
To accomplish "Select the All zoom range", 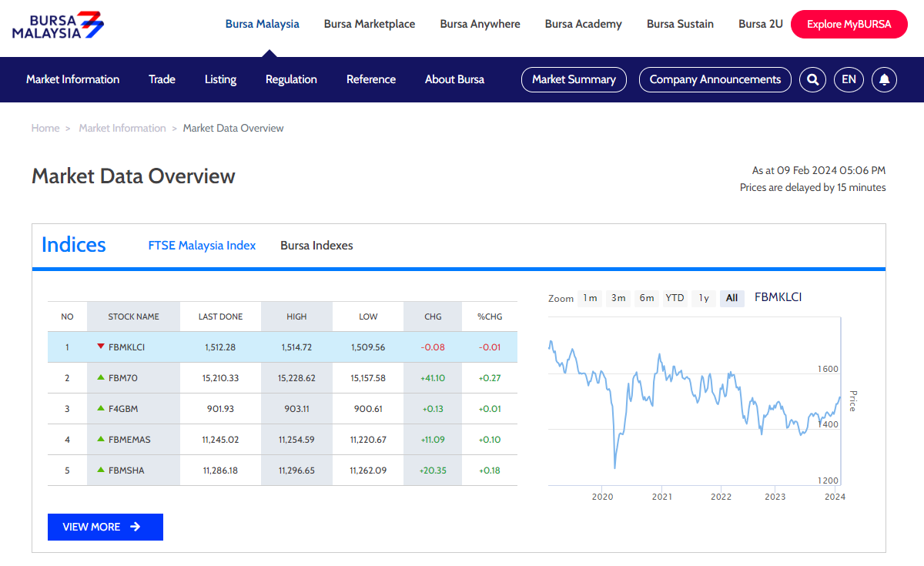I will click(731, 298).
